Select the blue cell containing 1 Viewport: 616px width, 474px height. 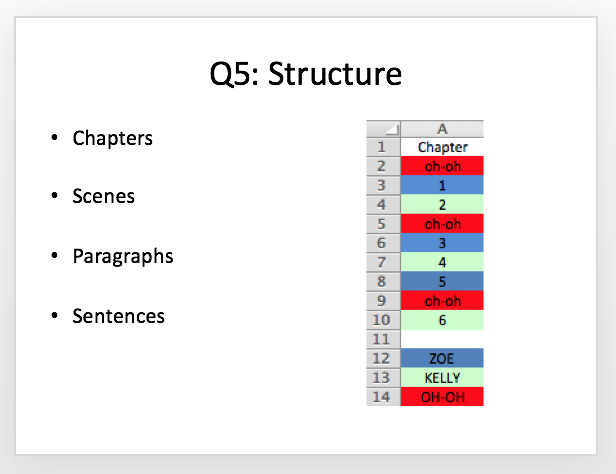coord(442,185)
